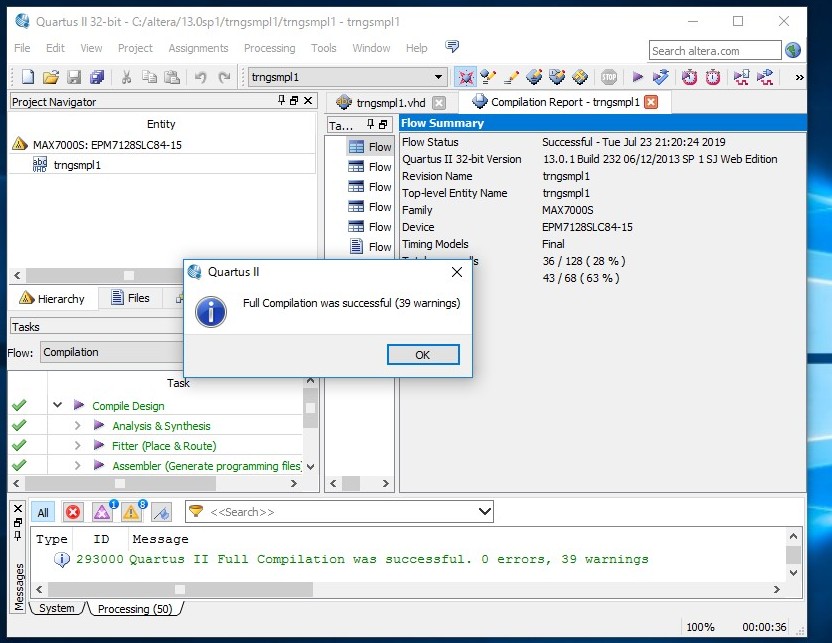
Task: Select the trngsmpl1 entity in the hierarchy
Action: (77, 165)
